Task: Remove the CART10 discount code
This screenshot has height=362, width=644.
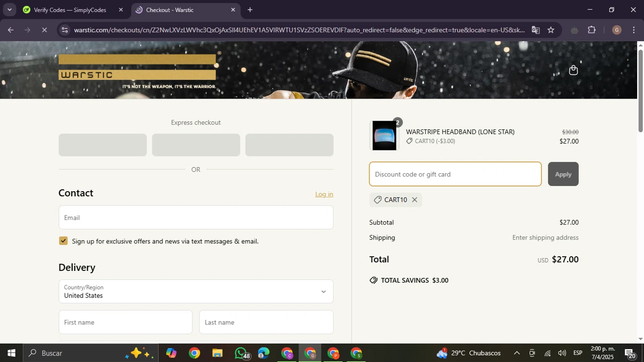Action: point(414,200)
